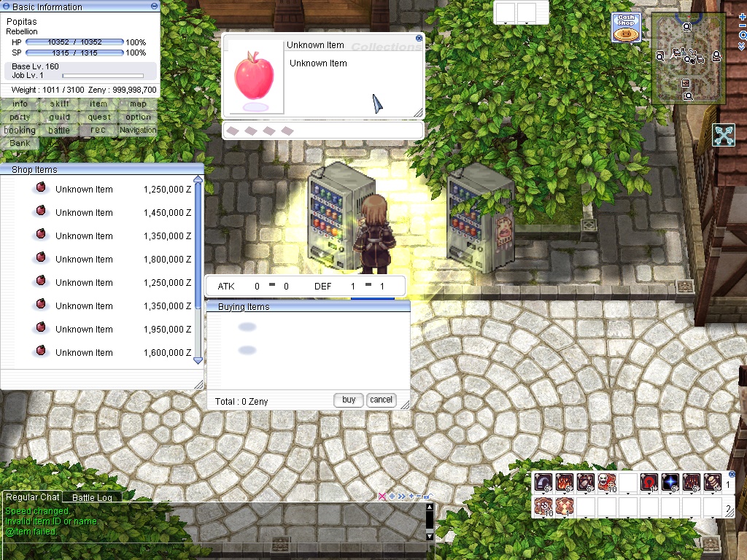Click the Zeny amount 999,998,700
The height and width of the screenshot is (560, 747).
(134, 90)
